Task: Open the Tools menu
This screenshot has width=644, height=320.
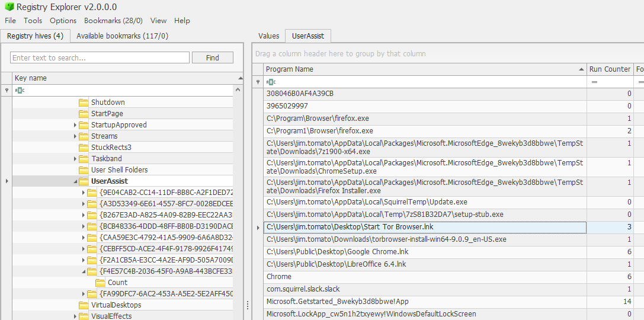Action: pyautogui.click(x=33, y=21)
